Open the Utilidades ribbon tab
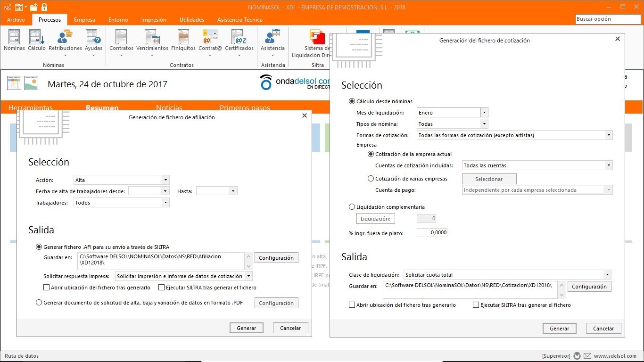The image size is (644, 362). [191, 20]
